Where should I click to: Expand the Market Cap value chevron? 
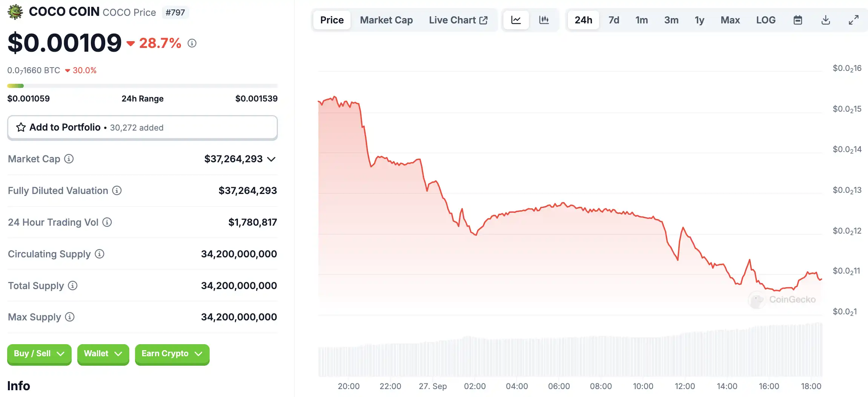[x=271, y=159]
